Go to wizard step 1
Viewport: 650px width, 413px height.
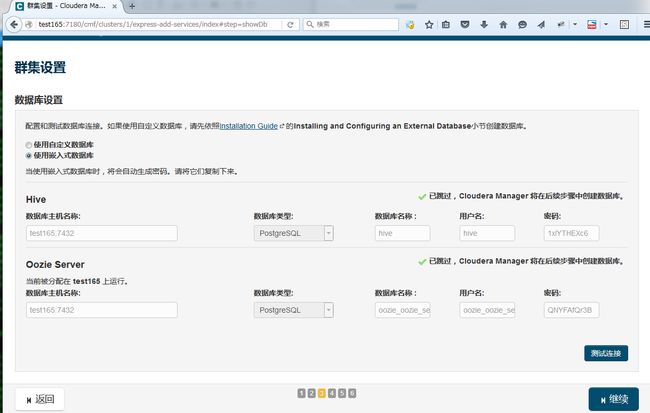coord(301,393)
